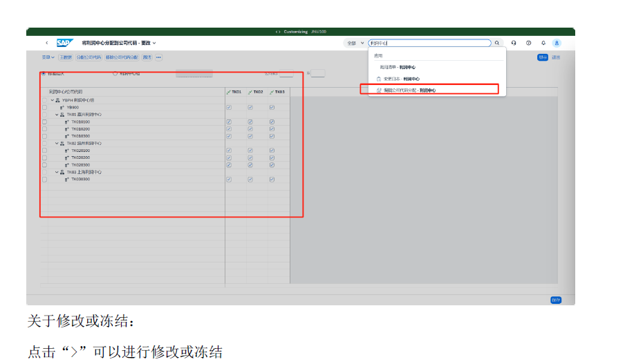625x364 pixels.
Task: Toggle TK01 checkbox for TK010100
Action: 229,122
